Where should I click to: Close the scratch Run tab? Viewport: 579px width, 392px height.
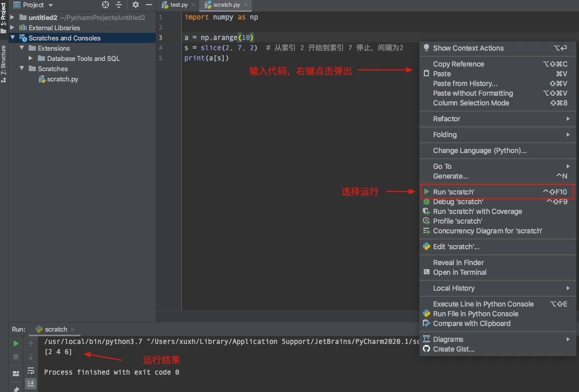73,329
